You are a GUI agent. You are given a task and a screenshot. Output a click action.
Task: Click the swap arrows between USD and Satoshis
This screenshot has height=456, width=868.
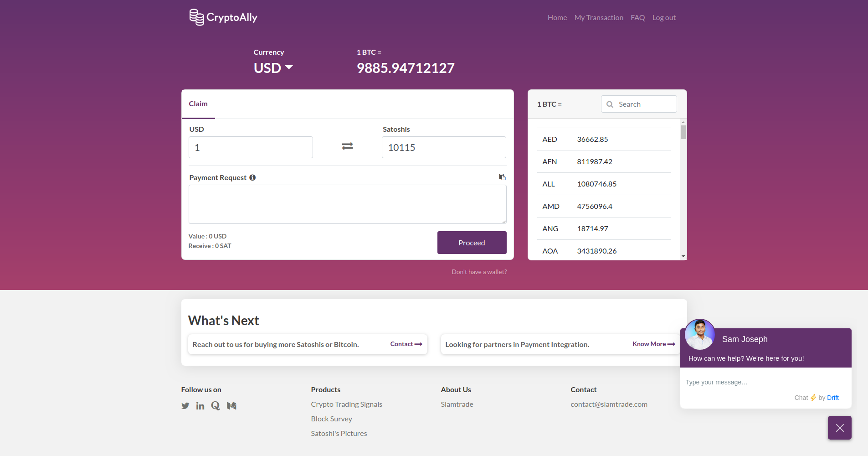coord(347,146)
